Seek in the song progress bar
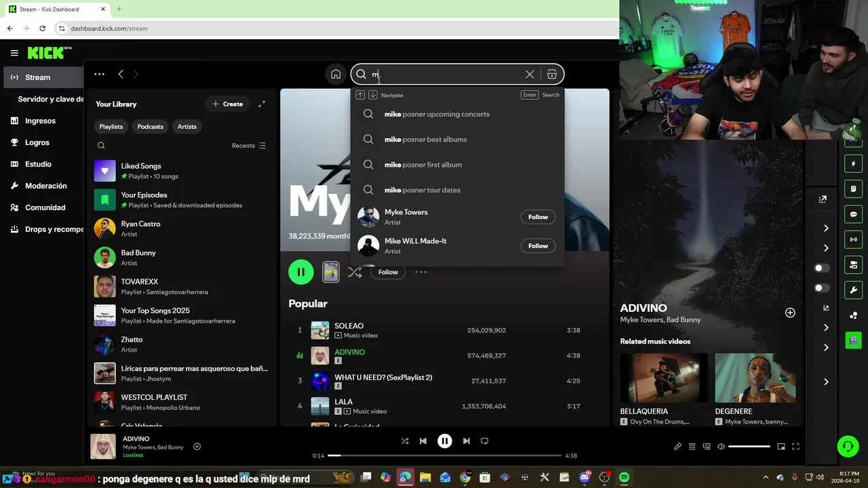This screenshot has height=488, width=868. pos(445,455)
